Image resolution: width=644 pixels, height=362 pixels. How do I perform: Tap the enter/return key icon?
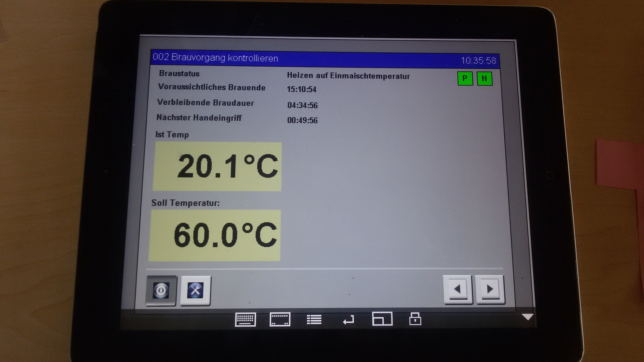click(x=348, y=320)
